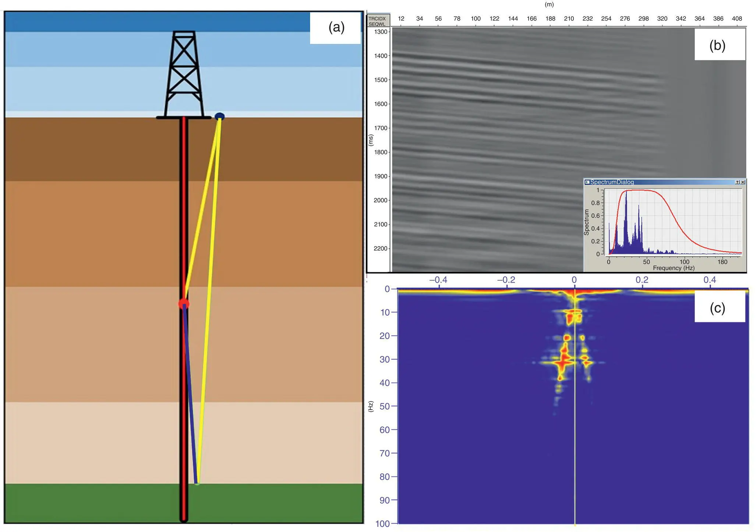Click the 100 Hz tick label on the f-k plot

point(382,524)
